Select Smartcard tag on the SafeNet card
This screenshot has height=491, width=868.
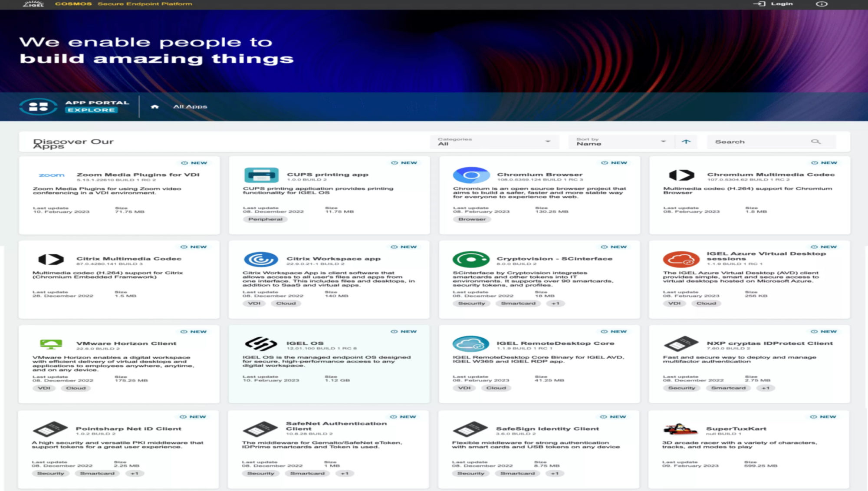(307, 474)
